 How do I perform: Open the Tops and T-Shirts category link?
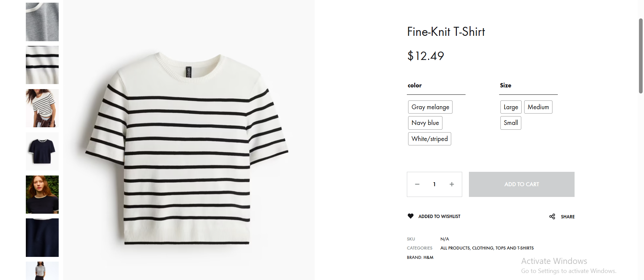(x=515, y=248)
